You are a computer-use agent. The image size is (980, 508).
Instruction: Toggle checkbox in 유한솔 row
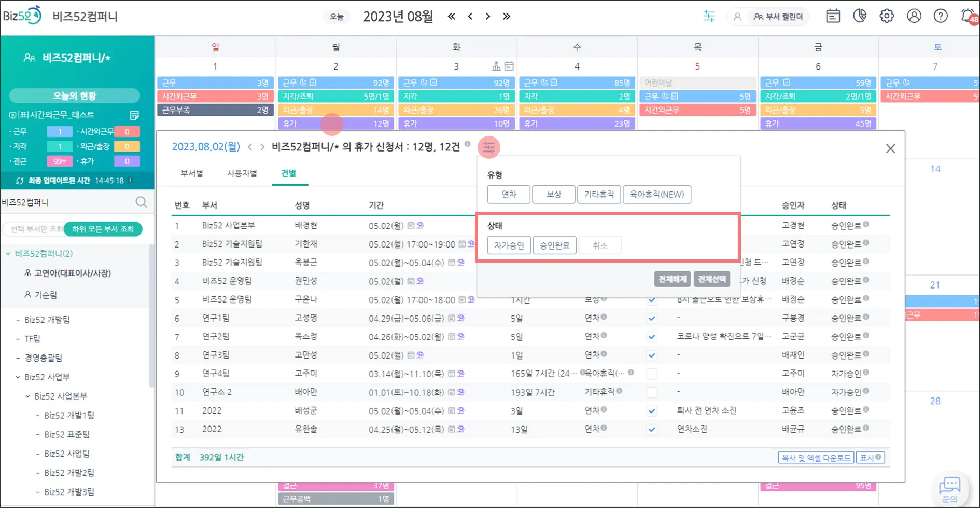click(652, 430)
